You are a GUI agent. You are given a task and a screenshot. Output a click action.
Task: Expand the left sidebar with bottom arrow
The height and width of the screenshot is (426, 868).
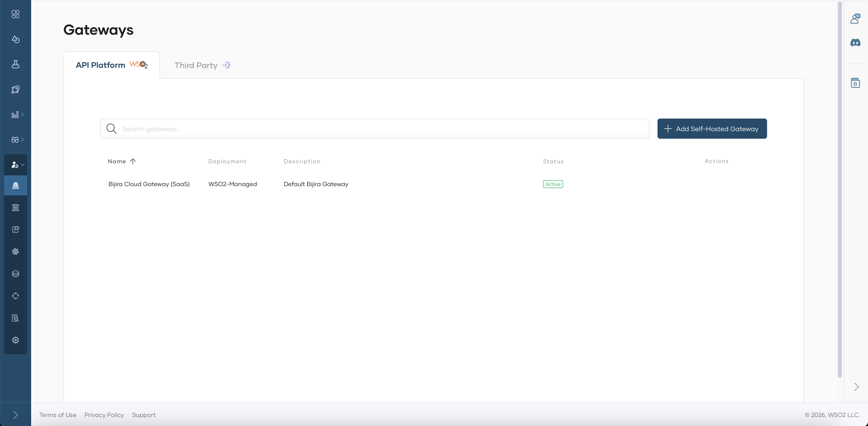pyautogui.click(x=16, y=414)
